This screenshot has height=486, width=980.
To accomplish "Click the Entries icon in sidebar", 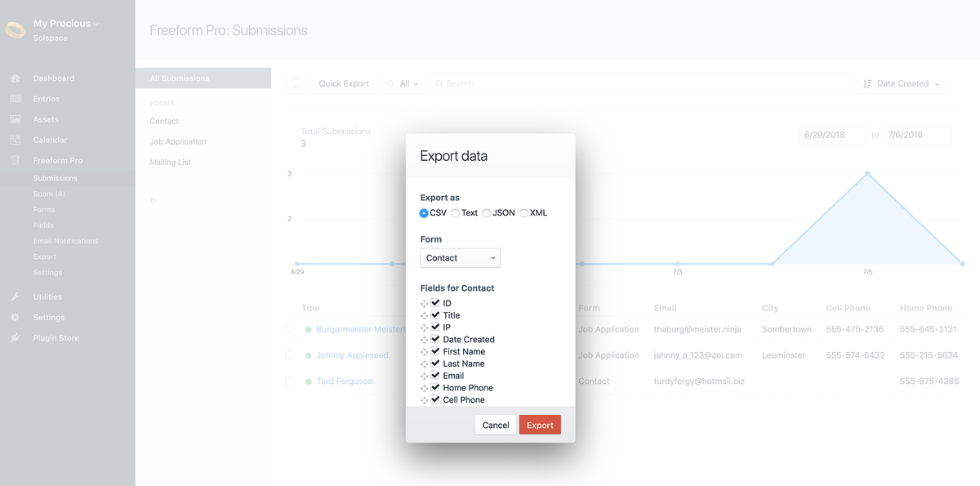I will click(16, 99).
